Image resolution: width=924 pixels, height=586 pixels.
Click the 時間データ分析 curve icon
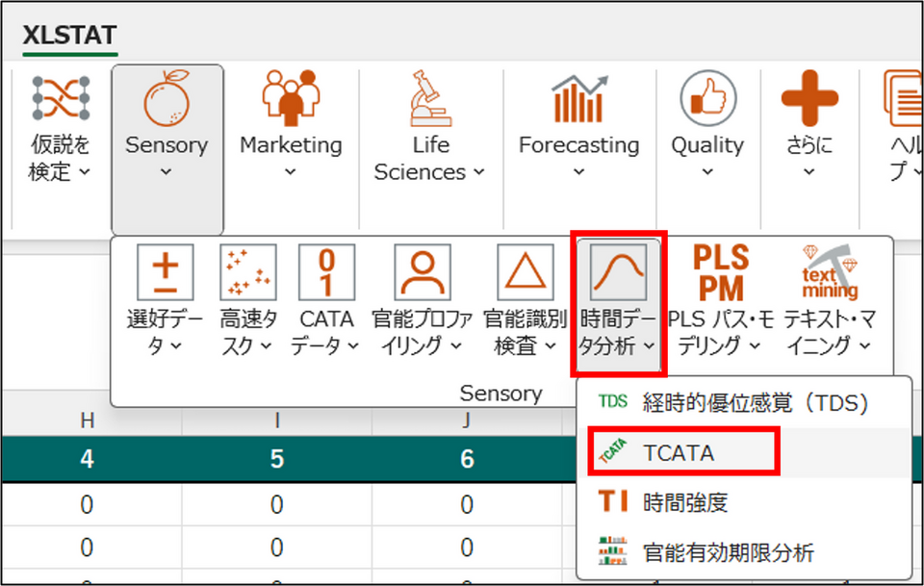pos(618,272)
